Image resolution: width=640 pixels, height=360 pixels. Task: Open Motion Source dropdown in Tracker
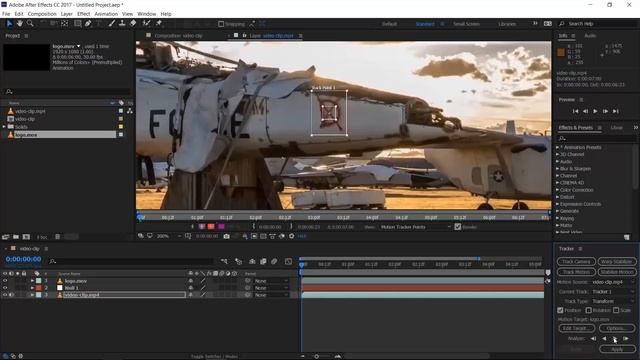pyautogui.click(x=613, y=282)
